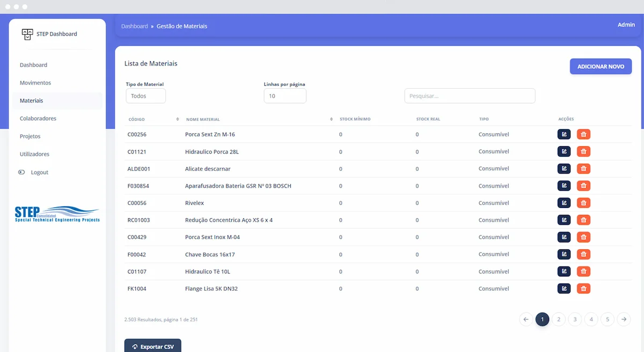Viewport: 644px width, 352px height.
Task: Click the trash icon for Flange Lisa 5K DN32
Action: (x=583, y=289)
